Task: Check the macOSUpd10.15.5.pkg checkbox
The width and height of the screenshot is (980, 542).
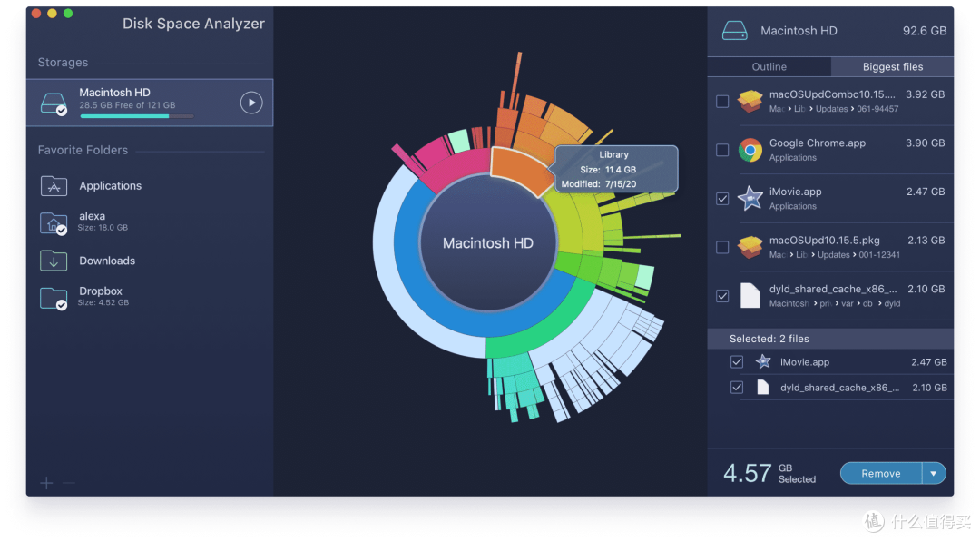Action: [722, 248]
